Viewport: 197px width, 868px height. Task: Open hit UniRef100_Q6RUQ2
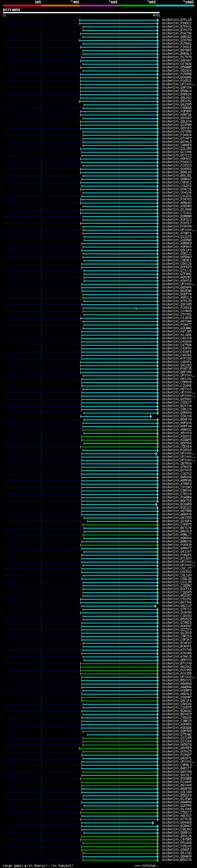coord(176,37)
